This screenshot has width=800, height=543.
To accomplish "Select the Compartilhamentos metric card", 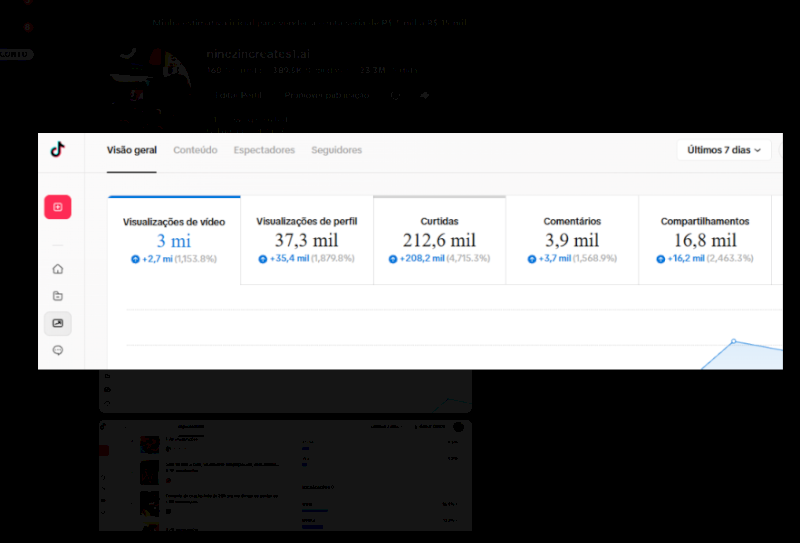I will 705,240.
